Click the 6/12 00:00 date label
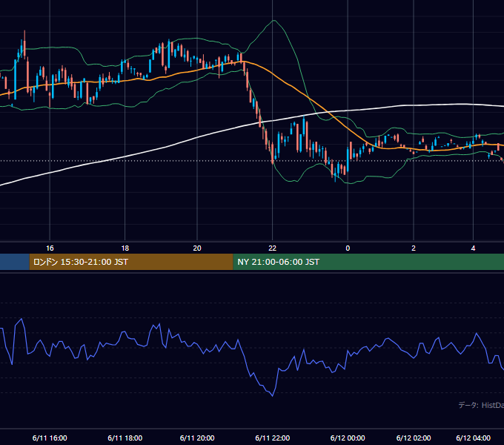Screen dimensions: 504x445 pyautogui.click(x=348, y=438)
